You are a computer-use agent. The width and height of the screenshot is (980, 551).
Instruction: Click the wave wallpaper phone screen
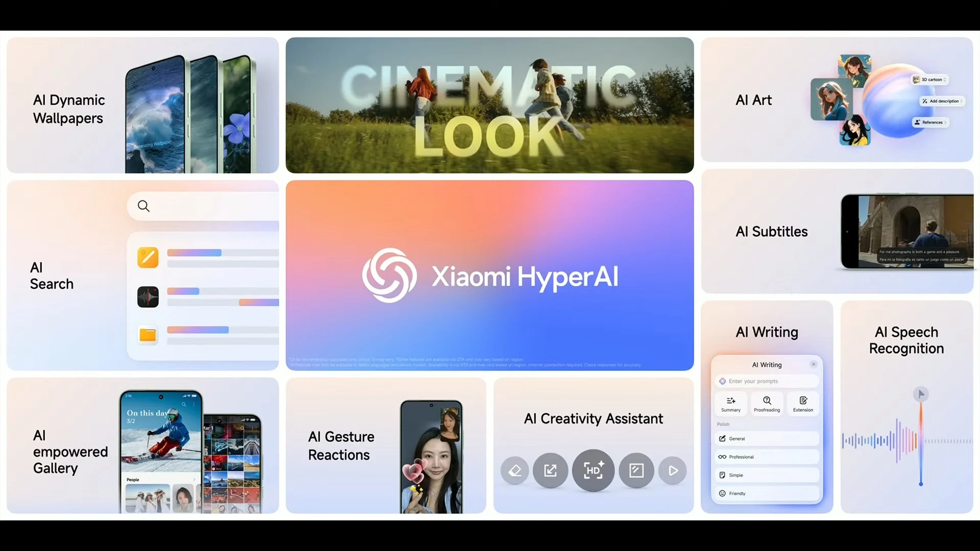pyautogui.click(x=156, y=116)
